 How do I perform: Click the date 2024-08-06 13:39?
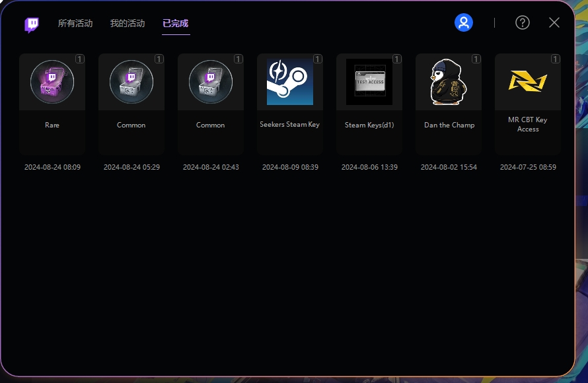click(x=369, y=167)
